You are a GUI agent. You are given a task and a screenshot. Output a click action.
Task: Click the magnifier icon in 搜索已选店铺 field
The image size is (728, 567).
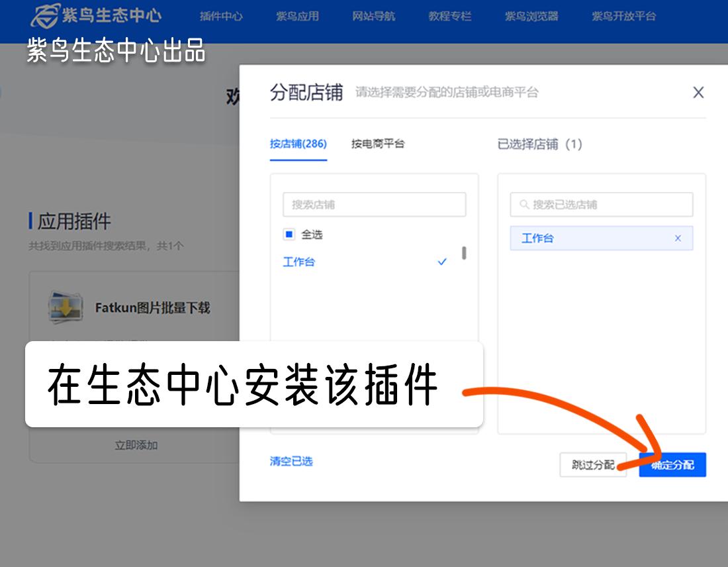[x=523, y=205]
